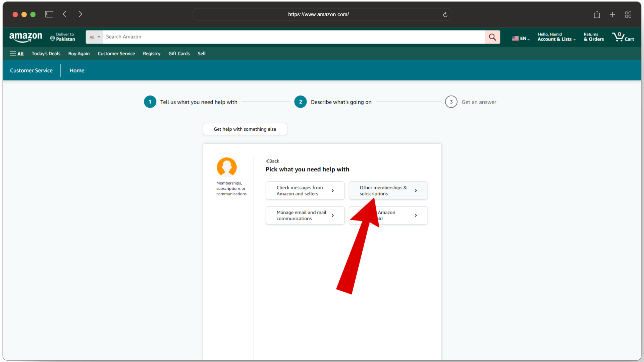This screenshot has width=644, height=362.
Task: Click the browser share icon
Action: [597, 14]
